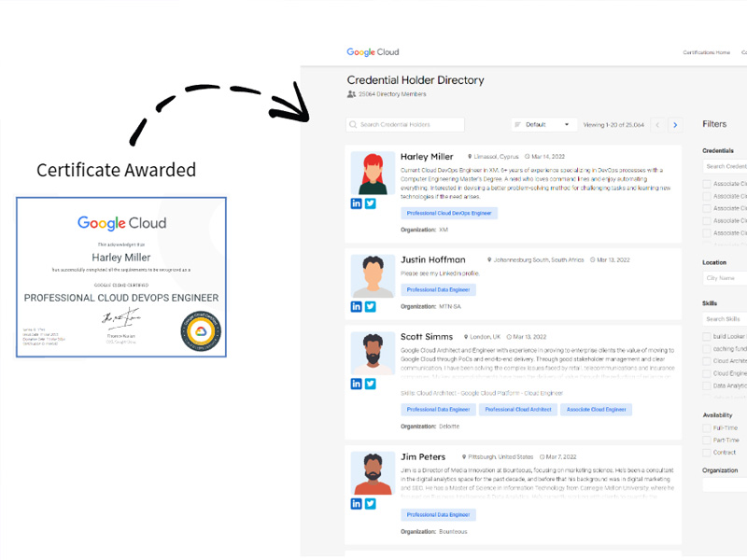Open the awarded Google Cloud certificate image
This screenshot has width=747, height=560.
point(121,277)
